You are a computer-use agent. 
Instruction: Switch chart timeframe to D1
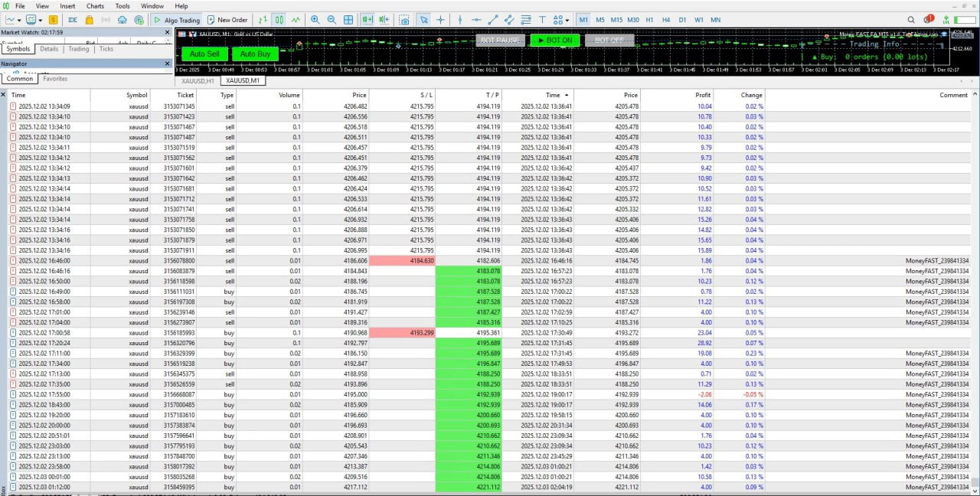[683, 20]
